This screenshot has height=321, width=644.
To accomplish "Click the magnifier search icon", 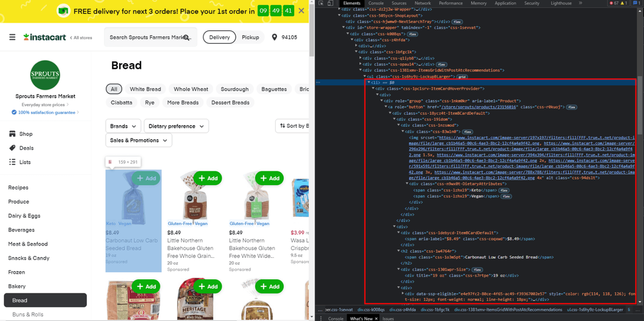I will [x=186, y=37].
